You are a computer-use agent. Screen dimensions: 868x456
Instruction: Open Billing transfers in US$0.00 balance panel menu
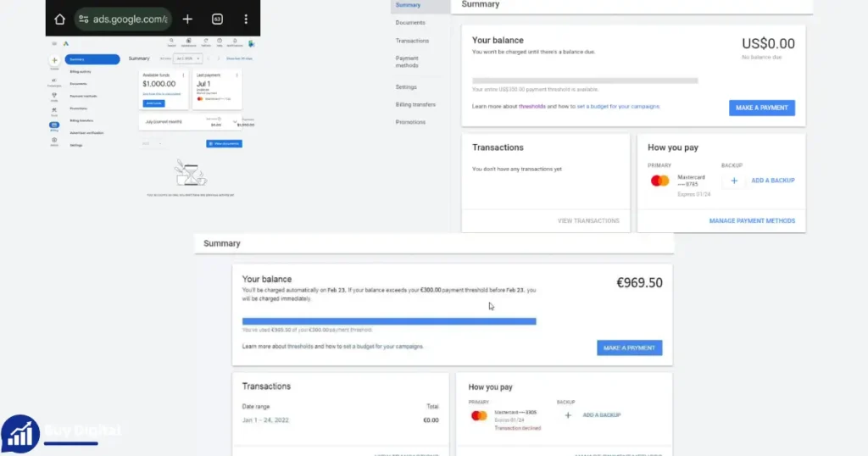click(415, 104)
